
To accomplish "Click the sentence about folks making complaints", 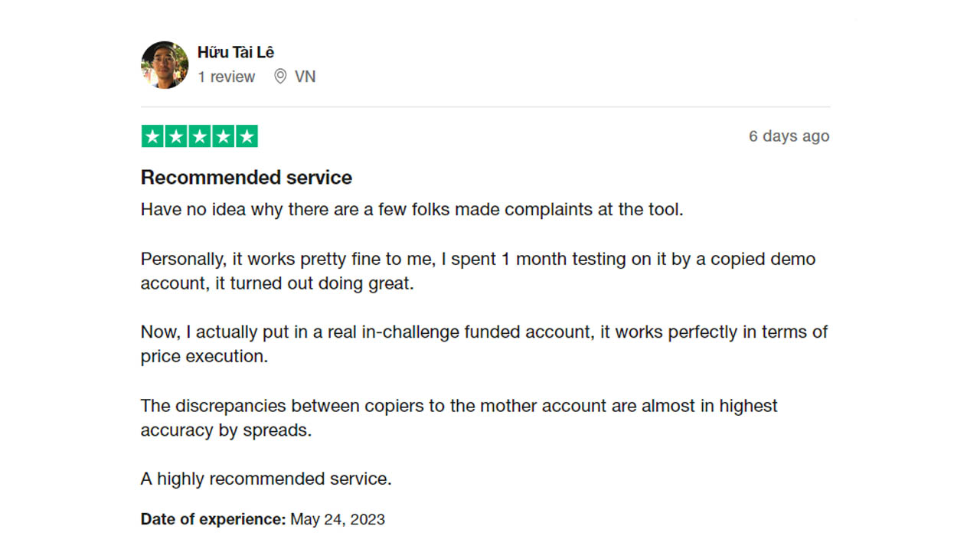I will [x=411, y=210].
